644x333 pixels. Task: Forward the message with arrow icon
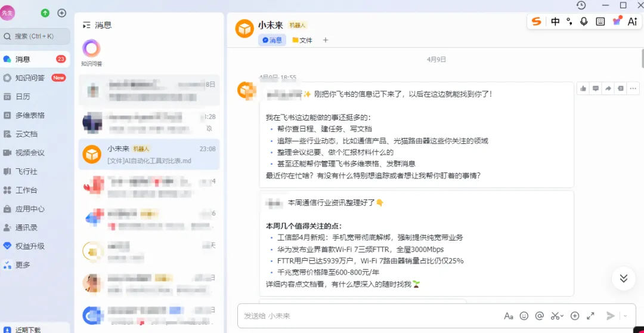pyautogui.click(x=608, y=88)
